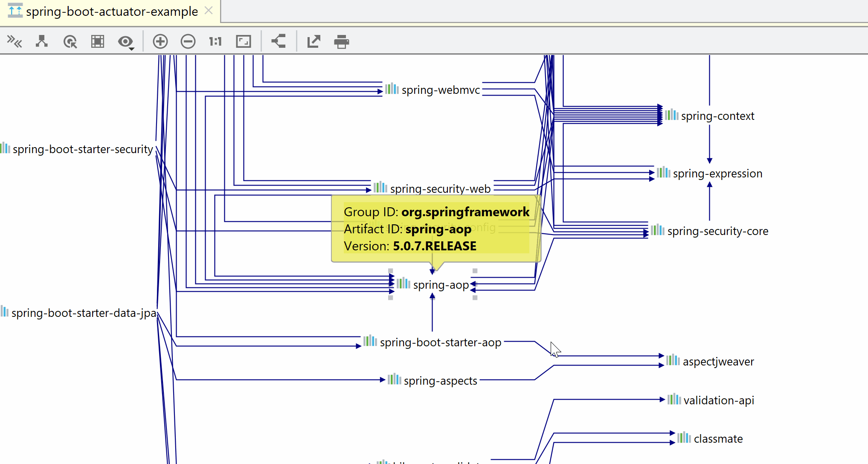Reset diagram zoom to actual size 1:1
The height and width of the screenshot is (464, 868).
(215, 41)
